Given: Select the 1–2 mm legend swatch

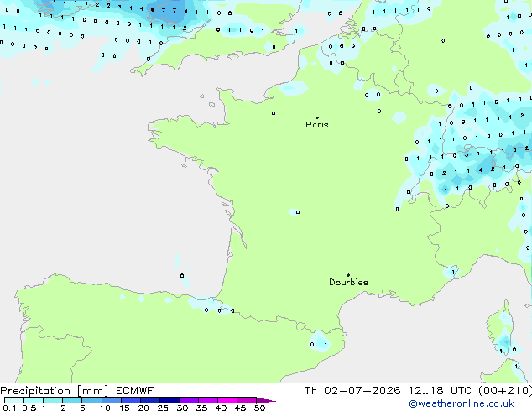Looking at the screenshot, I should pyautogui.click(x=53, y=400).
